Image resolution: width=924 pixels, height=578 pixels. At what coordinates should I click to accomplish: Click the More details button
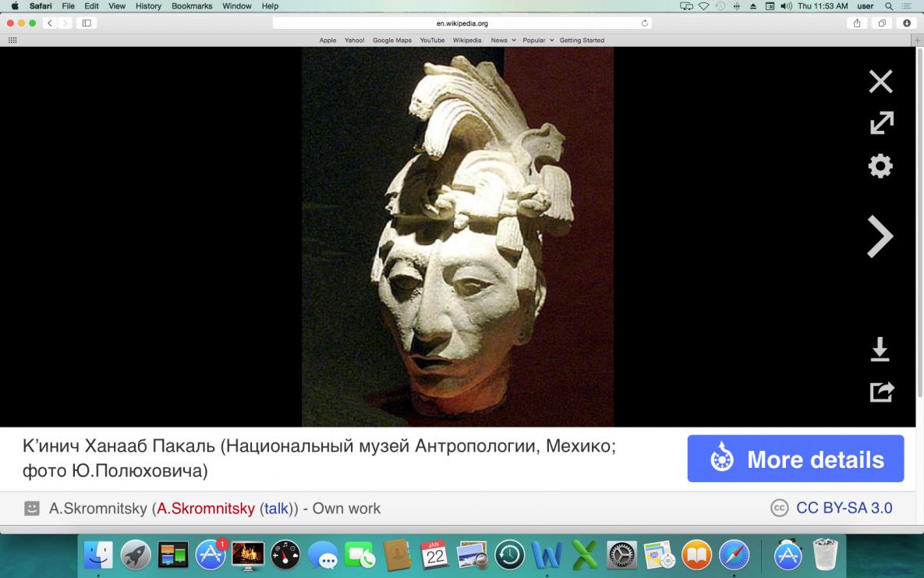(x=795, y=459)
